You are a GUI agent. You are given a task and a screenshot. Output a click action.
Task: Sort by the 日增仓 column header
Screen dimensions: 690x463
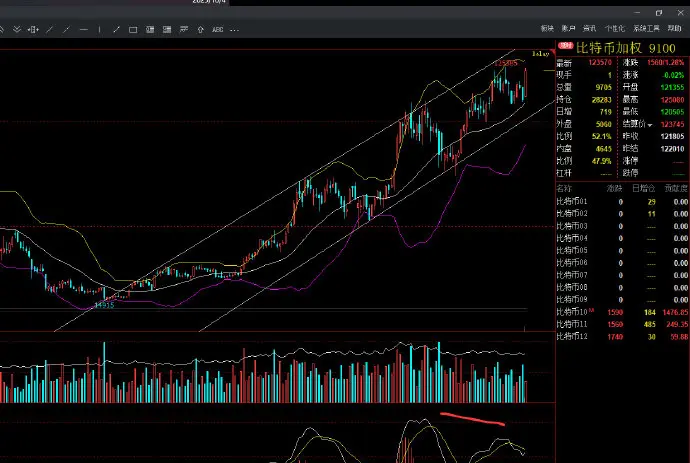(x=643, y=189)
